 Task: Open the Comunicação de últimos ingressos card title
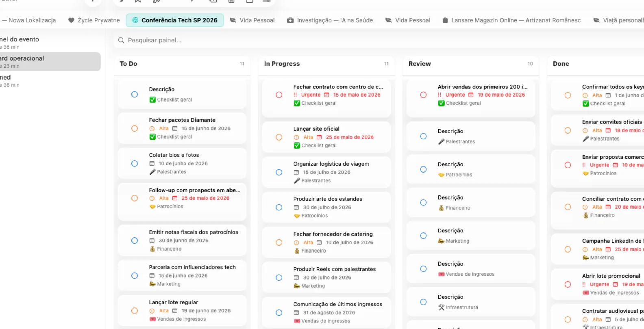338,304
